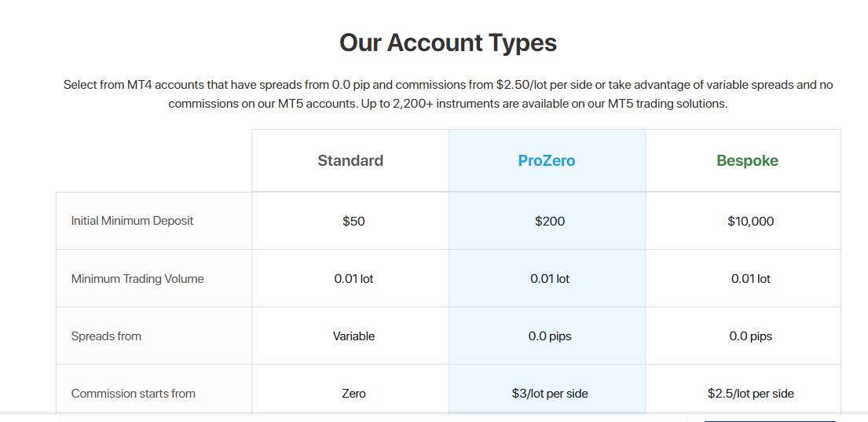Click the account description paragraph text
The height and width of the screenshot is (422, 868).
pyautogui.click(x=448, y=94)
